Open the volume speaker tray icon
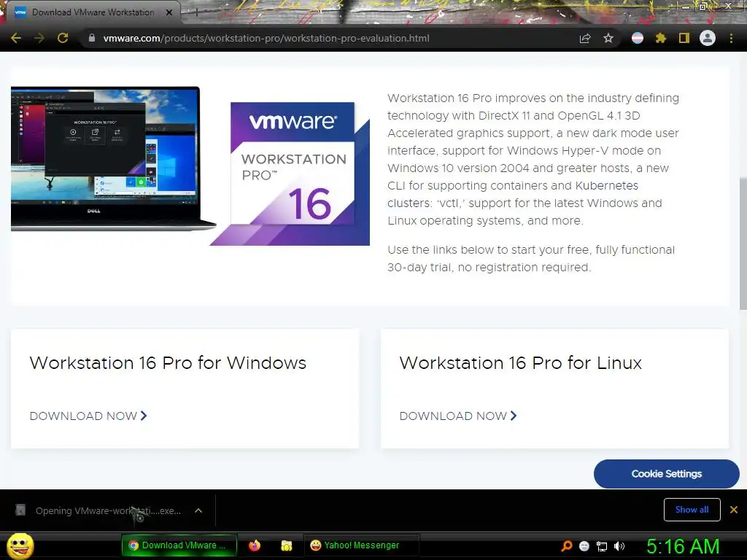Viewport: 747px width, 560px height. [x=619, y=546]
